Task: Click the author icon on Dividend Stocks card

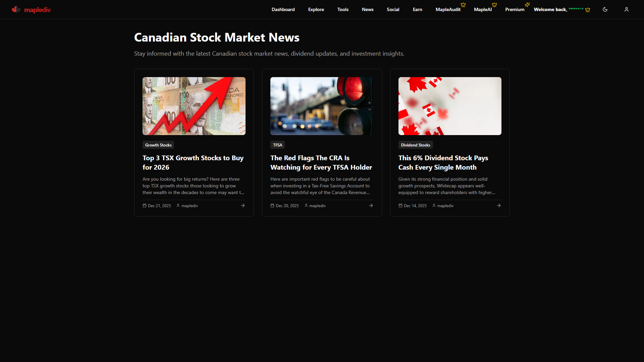Action: 434,205
